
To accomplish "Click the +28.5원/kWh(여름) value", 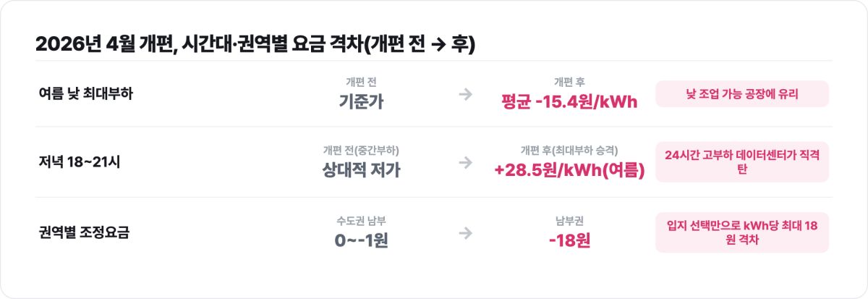I will [x=569, y=171].
